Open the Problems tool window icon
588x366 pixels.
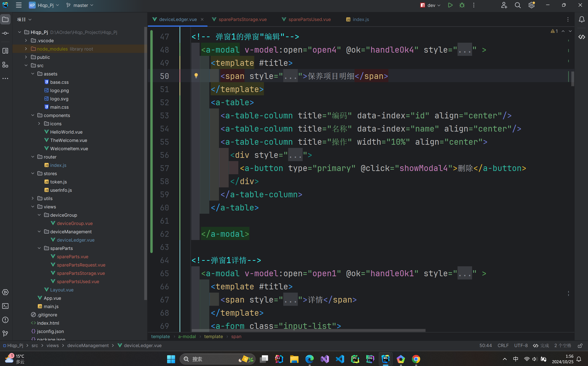coord(5,320)
